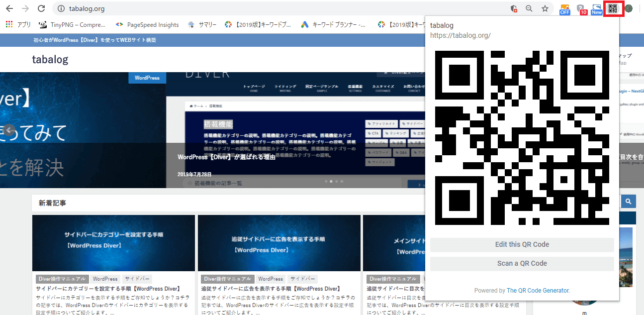Click the Edit this QR Code button
This screenshot has height=315, width=644.
coord(522,244)
